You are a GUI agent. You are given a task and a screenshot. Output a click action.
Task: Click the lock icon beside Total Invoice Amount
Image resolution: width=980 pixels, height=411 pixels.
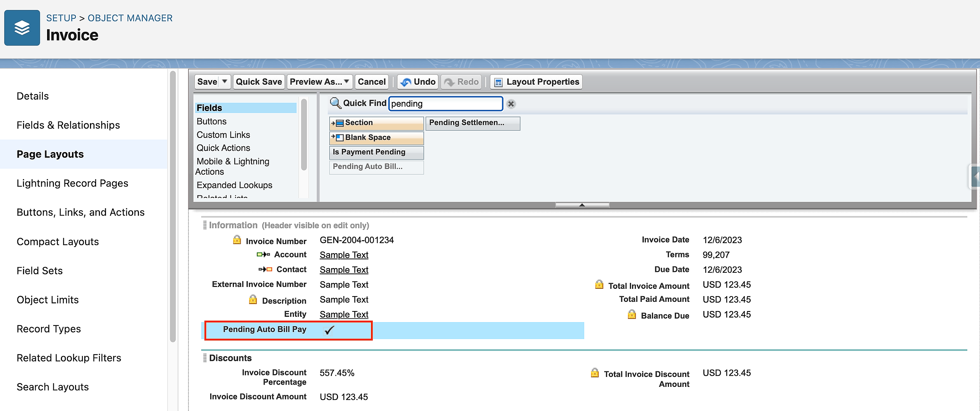(599, 285)
